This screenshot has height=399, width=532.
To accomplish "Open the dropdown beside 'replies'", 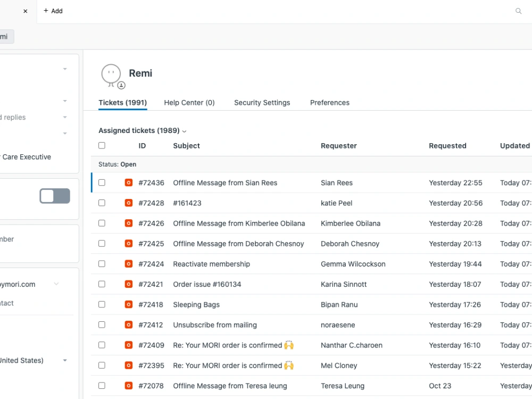I will click(65, 117).
